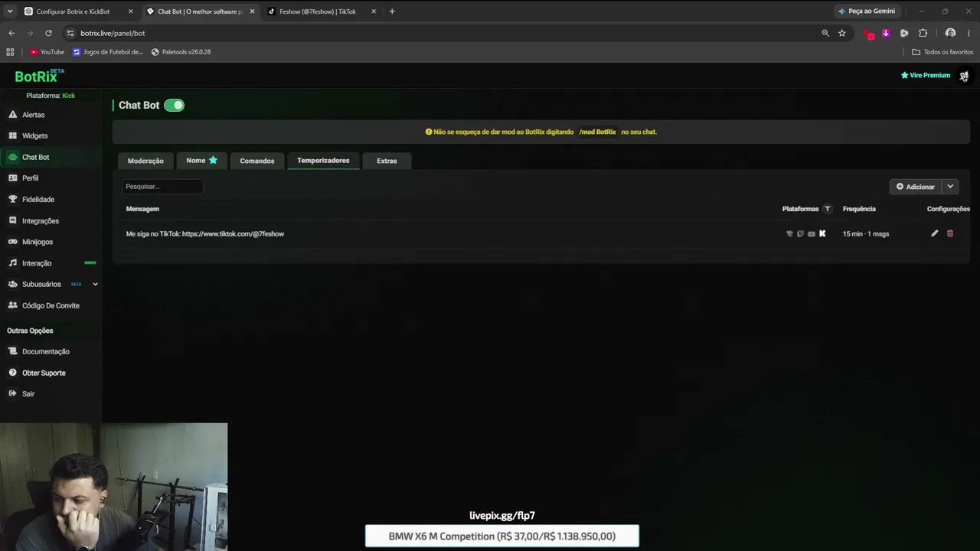Open the Moderação tab
Viewport: 980px width, 551px height.
tap(145, 161)
